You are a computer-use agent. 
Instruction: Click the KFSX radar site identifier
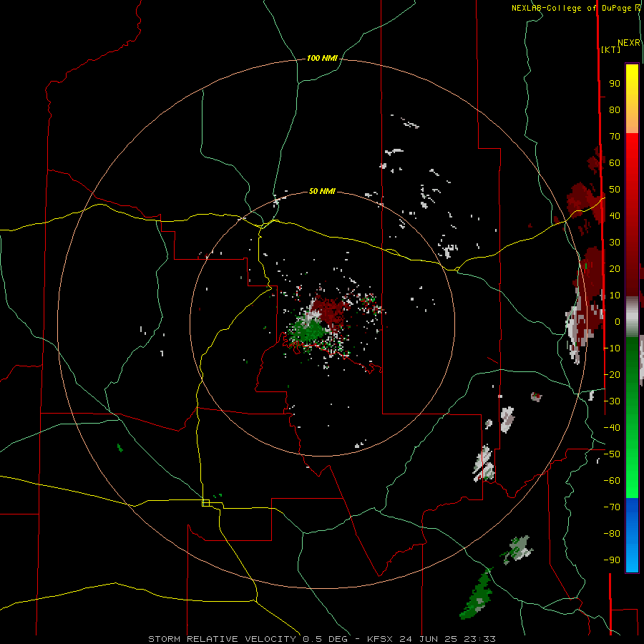pyautogui.click(x=381, y=639)
